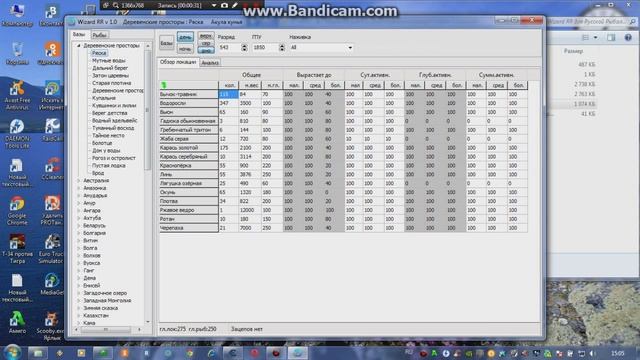Image resolution: width=640 pixels, height=360 pixels.
Task: Click the Wizard RR taskbar button
Action: [298, 353]
